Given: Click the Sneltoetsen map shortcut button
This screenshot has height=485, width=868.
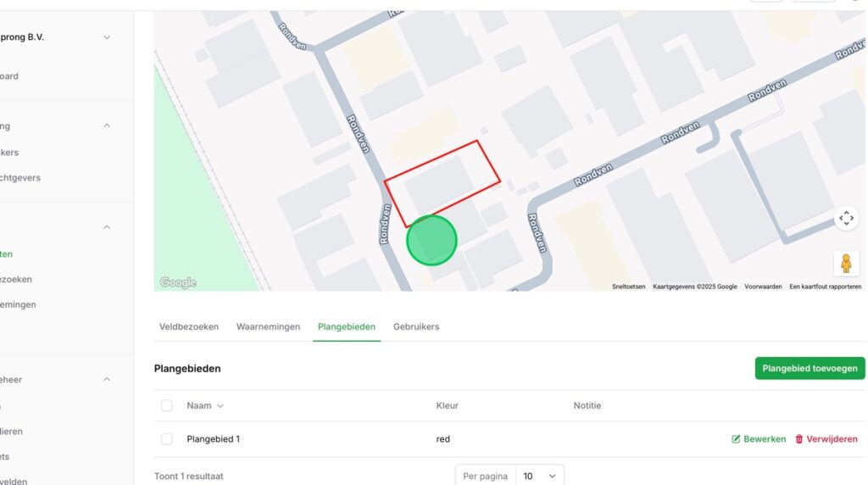Looking at the screenshot, I should (628, 287).
